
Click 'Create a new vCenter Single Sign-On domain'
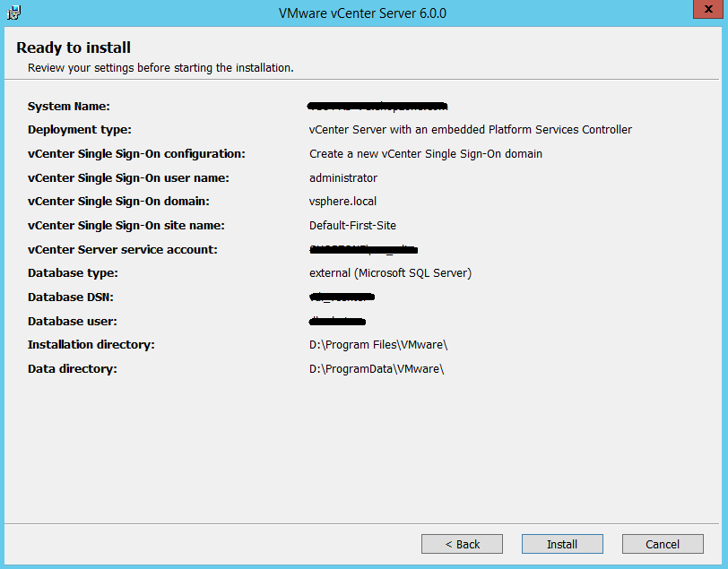[x=426, y=153]
